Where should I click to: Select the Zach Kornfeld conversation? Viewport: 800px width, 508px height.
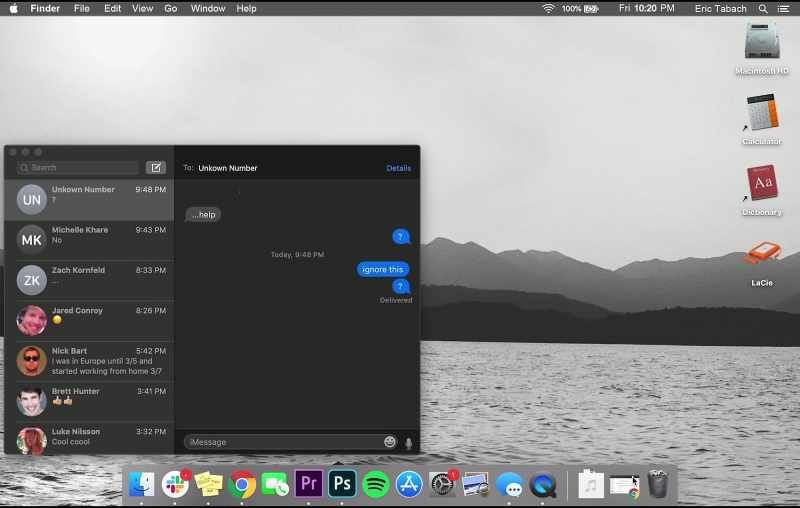(x=89, y=280)
